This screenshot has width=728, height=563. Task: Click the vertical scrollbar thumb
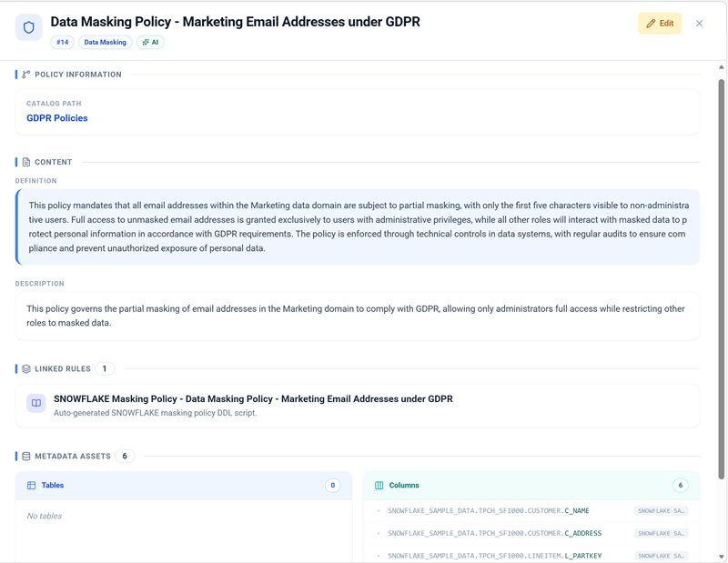pyautogui.click(x=721, y=278)
